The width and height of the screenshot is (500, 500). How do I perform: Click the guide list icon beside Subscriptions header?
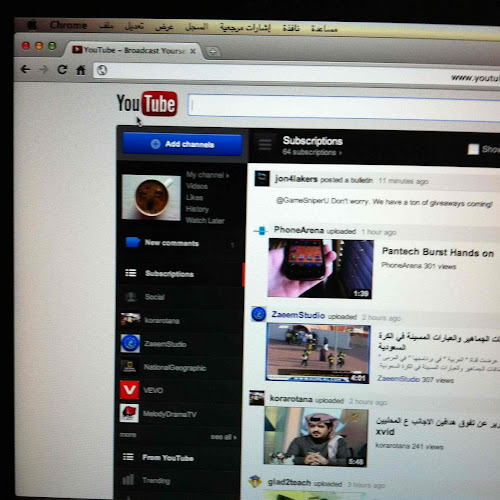pos(265,145)
